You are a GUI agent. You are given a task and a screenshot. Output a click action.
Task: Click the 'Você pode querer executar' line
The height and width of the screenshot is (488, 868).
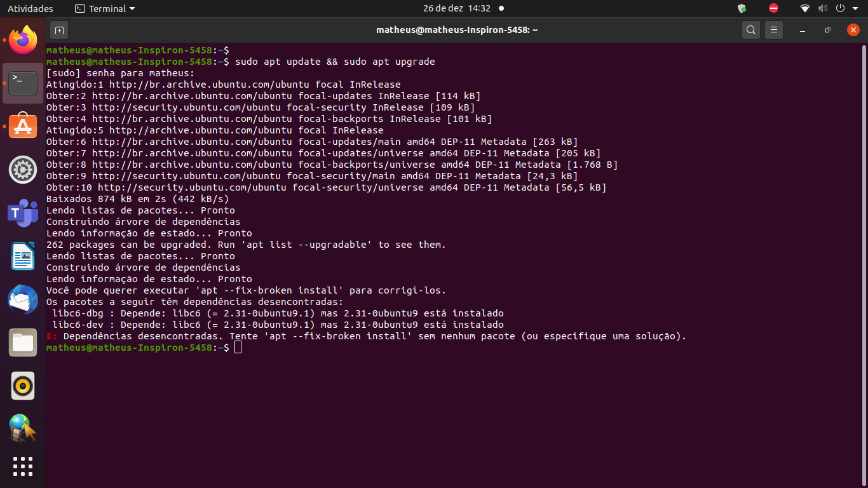point(247,290)
